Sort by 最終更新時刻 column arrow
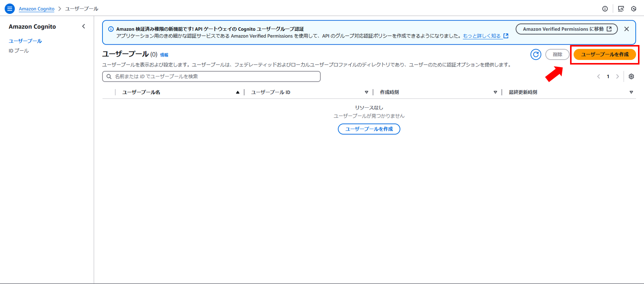 tap(631, 92)
